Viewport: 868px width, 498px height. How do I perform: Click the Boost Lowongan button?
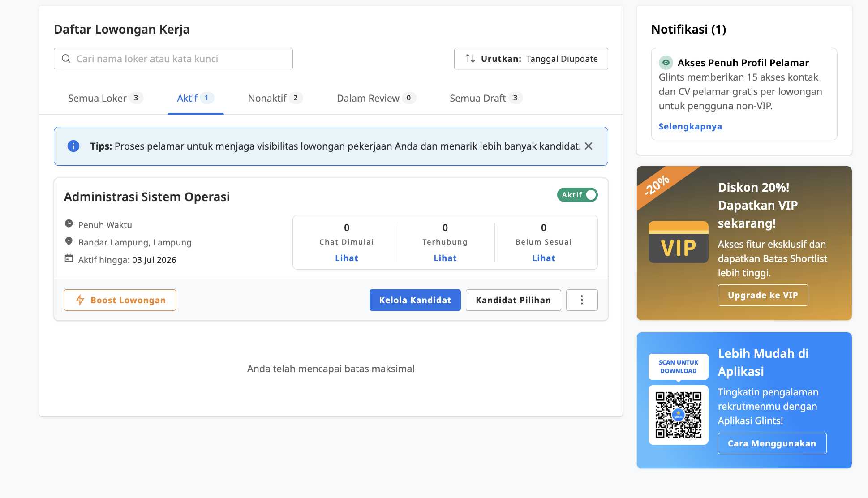[120, 300]
